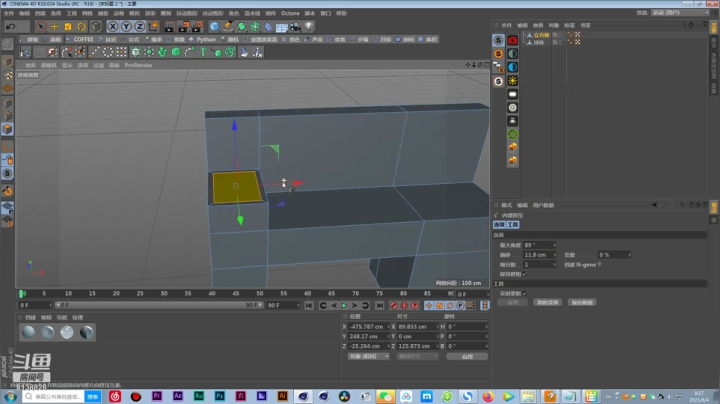This screenshot has width=720, height=404.
Task: Toggle the realtime update checkbox
Action: tap(525, 293)
